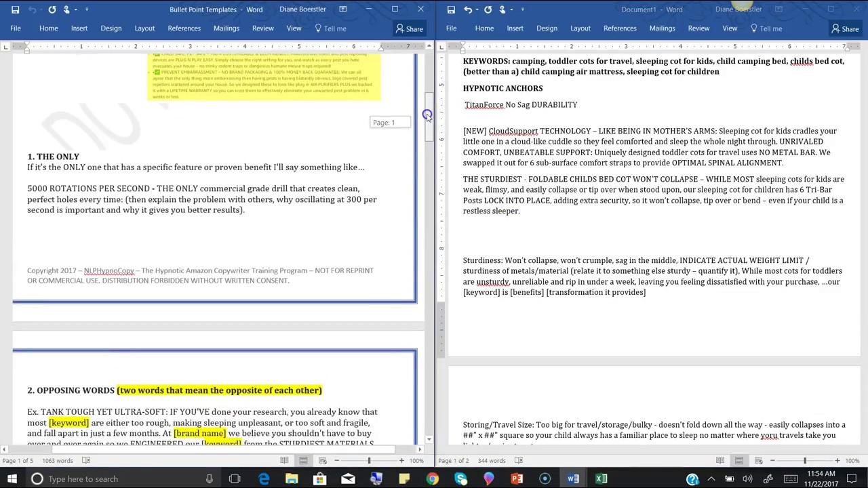Click 100% zoom level in Document1 window
This screenshot has height=488, width=868.
click(852, 461)
